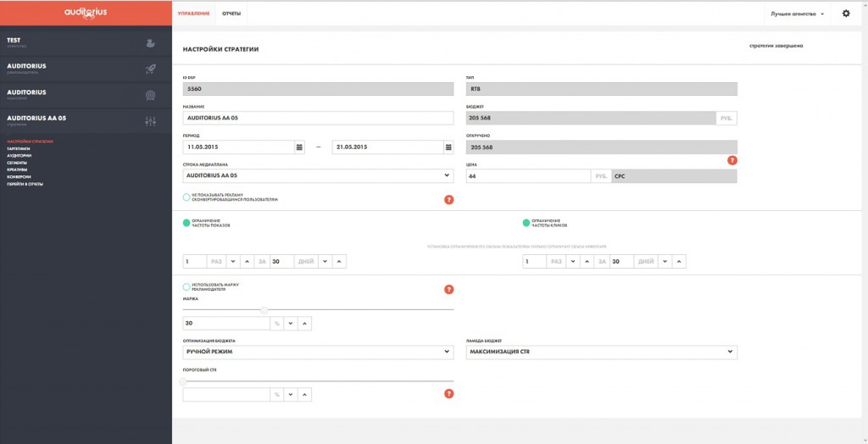The height and width of the screenshot is (444, 868).
Task: Toggle 'Ограничение частоты кликов' switch
Action: [526, 224]
